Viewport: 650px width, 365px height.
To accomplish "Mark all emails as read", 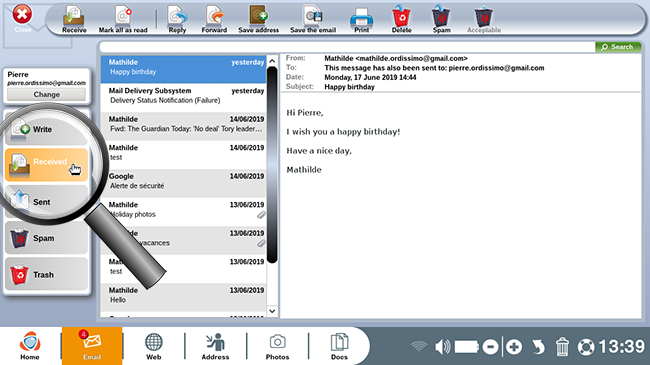I will (x=123, y=19).
